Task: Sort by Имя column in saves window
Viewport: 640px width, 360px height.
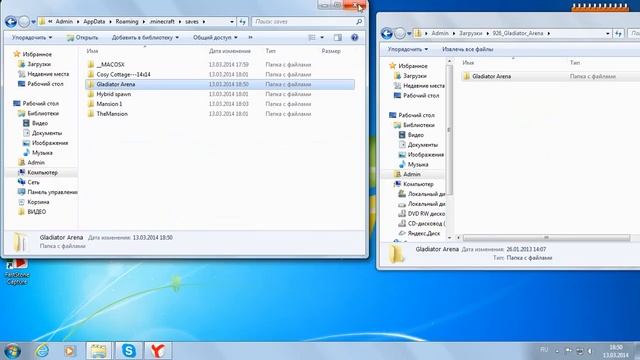Action: (x=92, y=51)
